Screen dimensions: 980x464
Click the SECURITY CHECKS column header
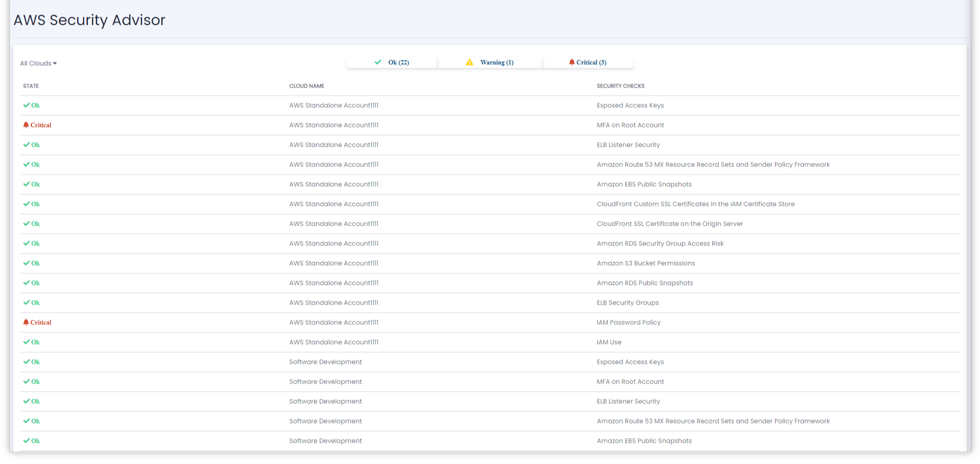(620, 86)
